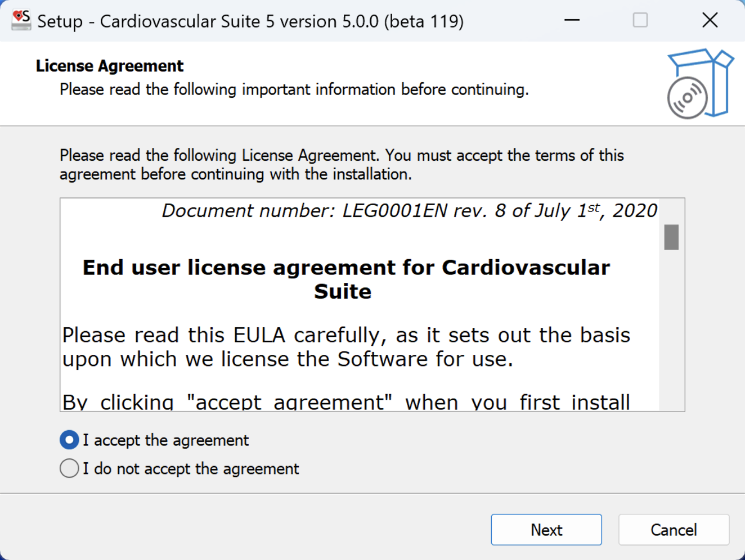745x560 pixels.
Task: Click the instruction text above the license box
Action: coord(341,164)
